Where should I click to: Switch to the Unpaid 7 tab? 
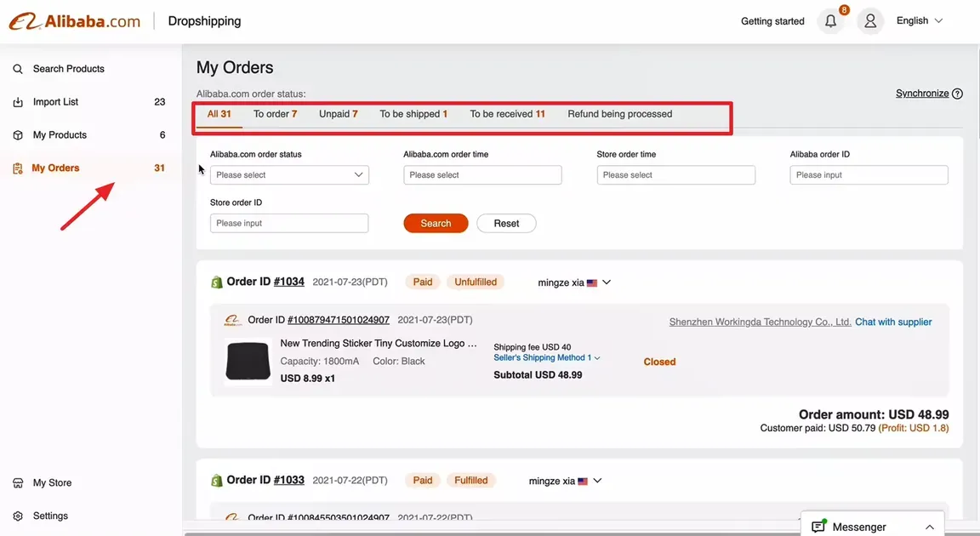click(338, 114)
